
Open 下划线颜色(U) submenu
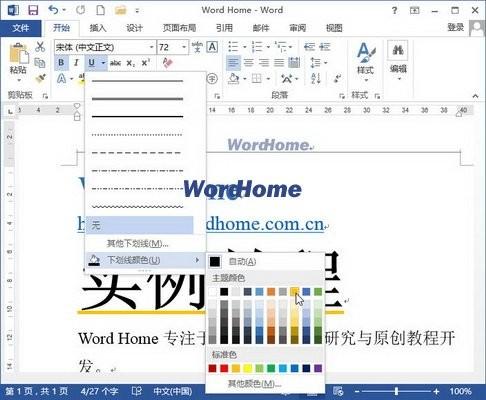tap(145, 260)
